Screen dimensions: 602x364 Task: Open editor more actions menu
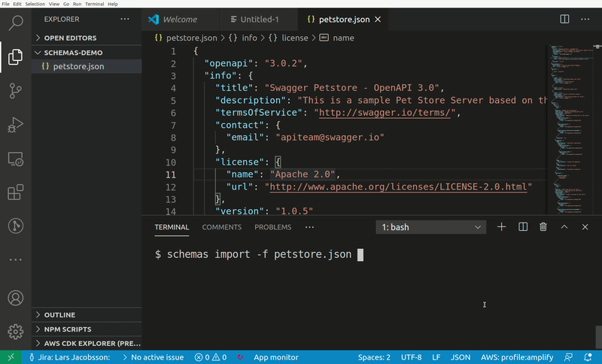click(585, 19)
